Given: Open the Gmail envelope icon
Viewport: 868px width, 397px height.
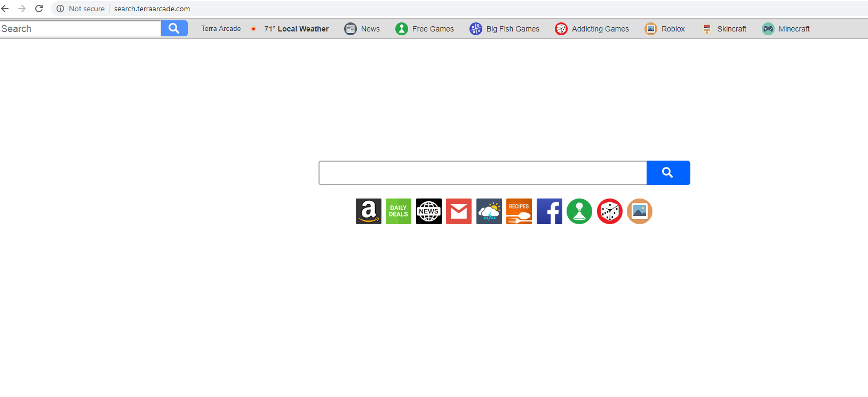Looking at the screenshot, I should (459, 211).
